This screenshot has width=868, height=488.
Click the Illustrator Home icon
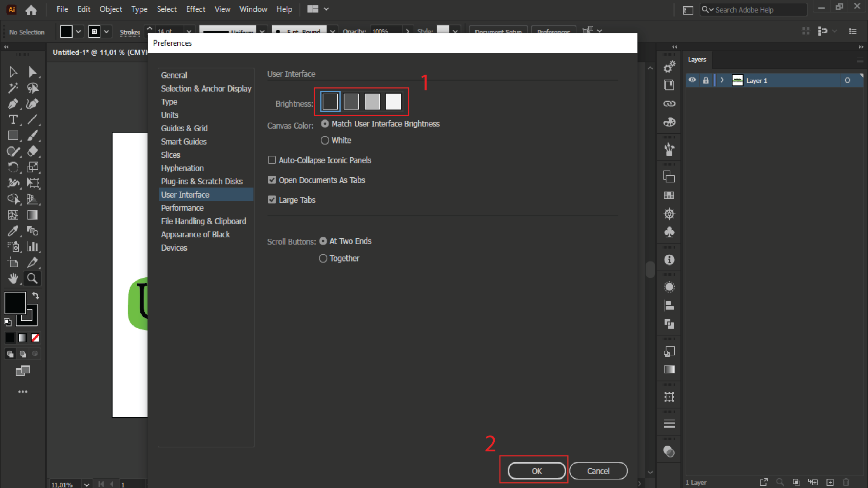tap(31, 10)
